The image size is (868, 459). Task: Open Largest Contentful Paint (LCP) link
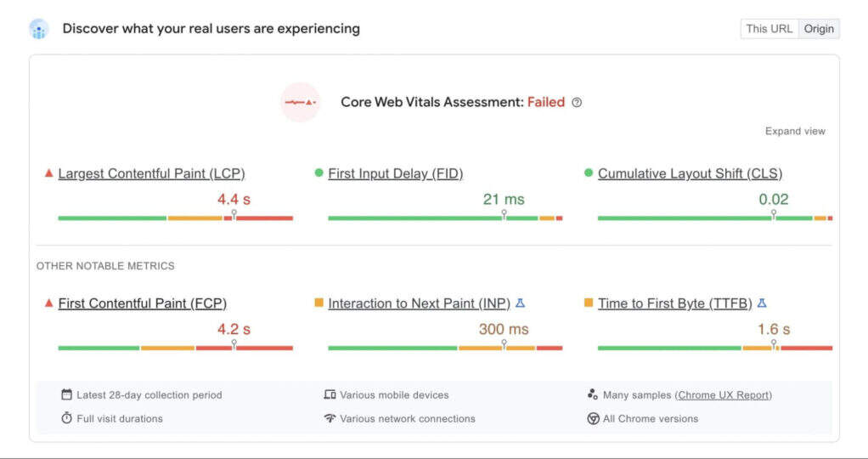151,173
